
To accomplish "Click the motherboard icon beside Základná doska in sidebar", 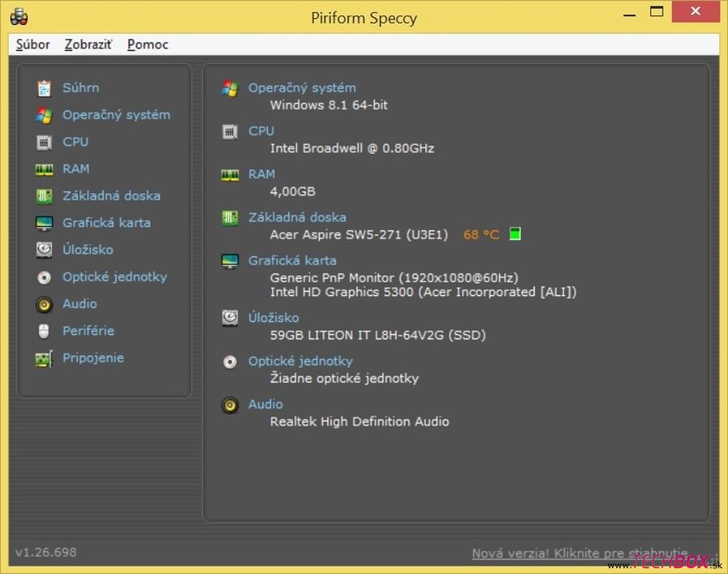I will (44, 196).
